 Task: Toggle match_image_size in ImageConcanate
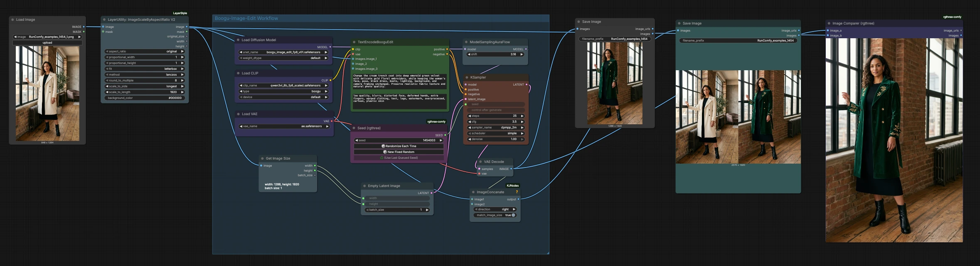coord(495,215)
